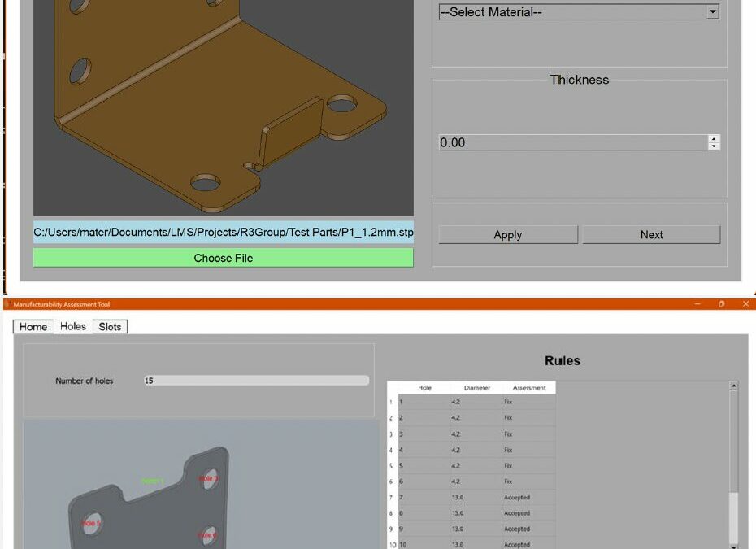This screenshot has width=756, height=549.
Task: Switch to the Home tab
Action: point(33,326)
